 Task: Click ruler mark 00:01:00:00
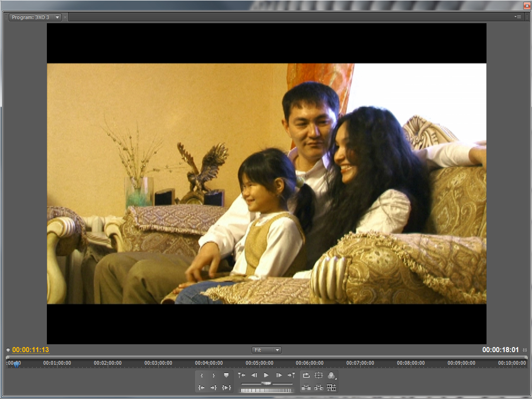tap(57, 363)
